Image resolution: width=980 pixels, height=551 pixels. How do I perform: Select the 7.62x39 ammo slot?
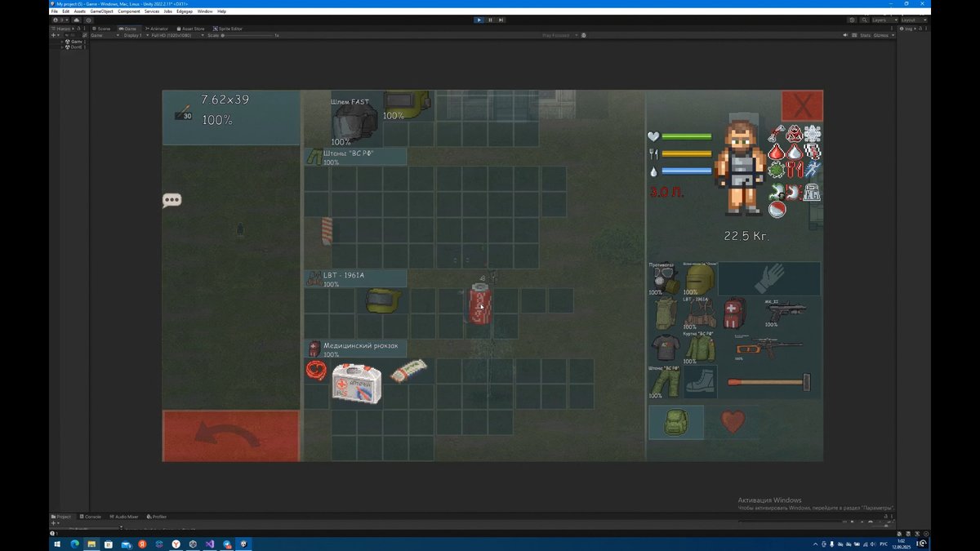[x=231, y=118]
